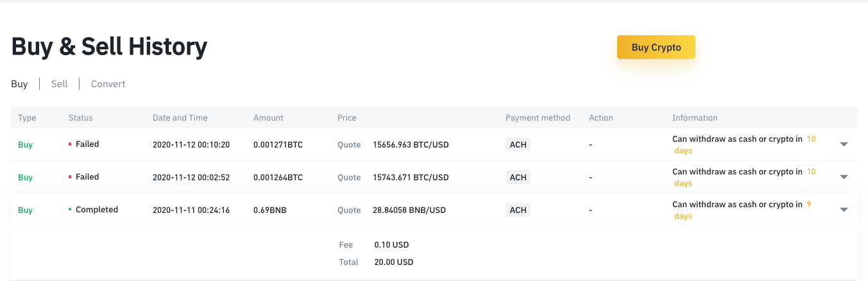Viewport: 868px width, 281px height.
Task: Click the Completed status label
Action: (96, 210)
